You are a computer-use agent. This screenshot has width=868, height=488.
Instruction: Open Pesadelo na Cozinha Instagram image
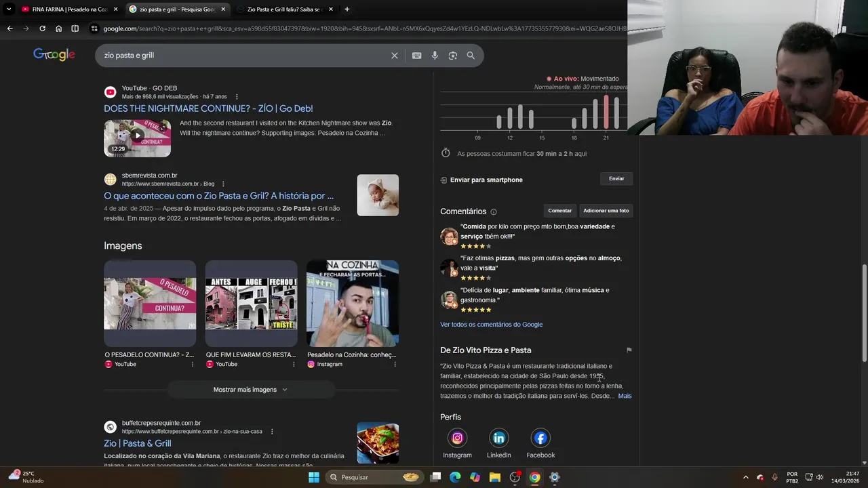353,304
